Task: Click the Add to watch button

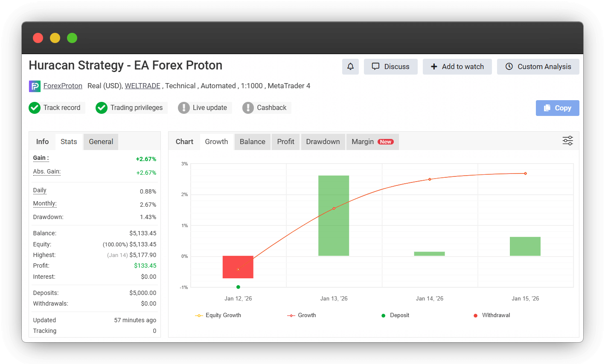Action: [x=457, y=66]
